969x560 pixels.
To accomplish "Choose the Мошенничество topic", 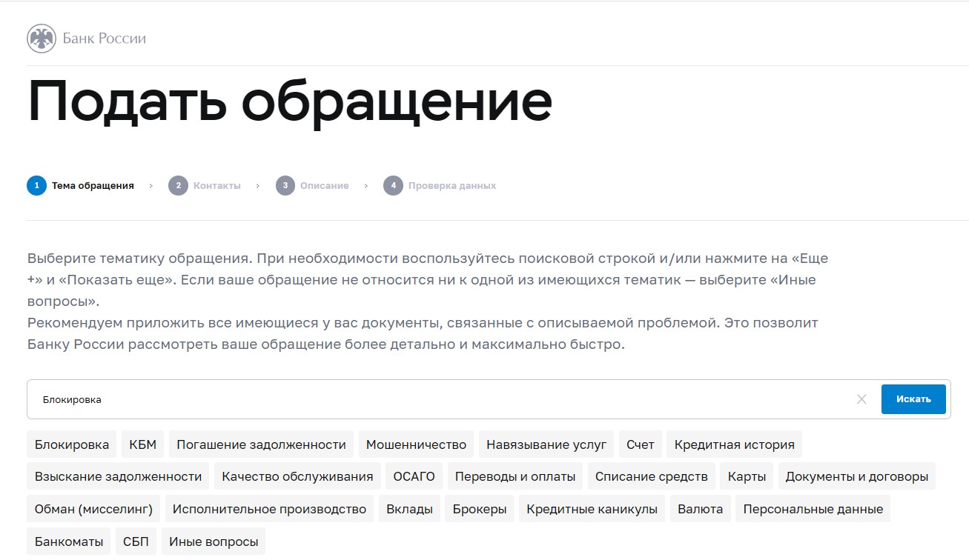I will 416,444.
